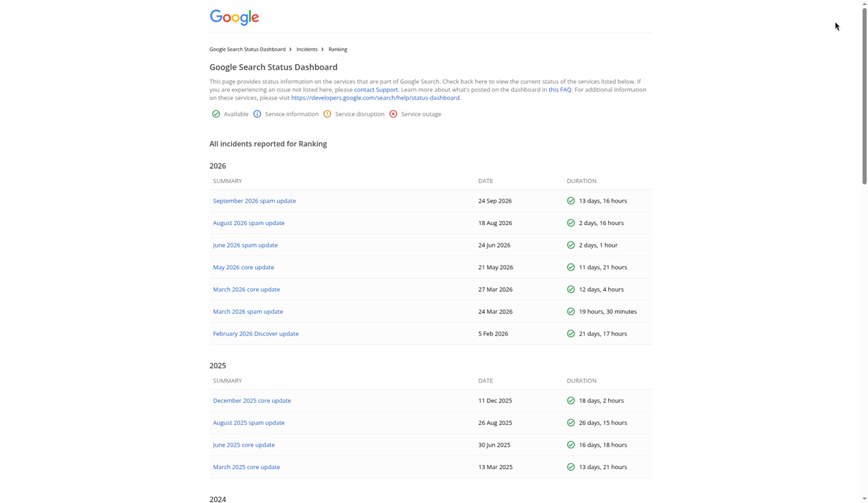
Task: Click the status icon for May 2026 core update
Action: (571, 267)
